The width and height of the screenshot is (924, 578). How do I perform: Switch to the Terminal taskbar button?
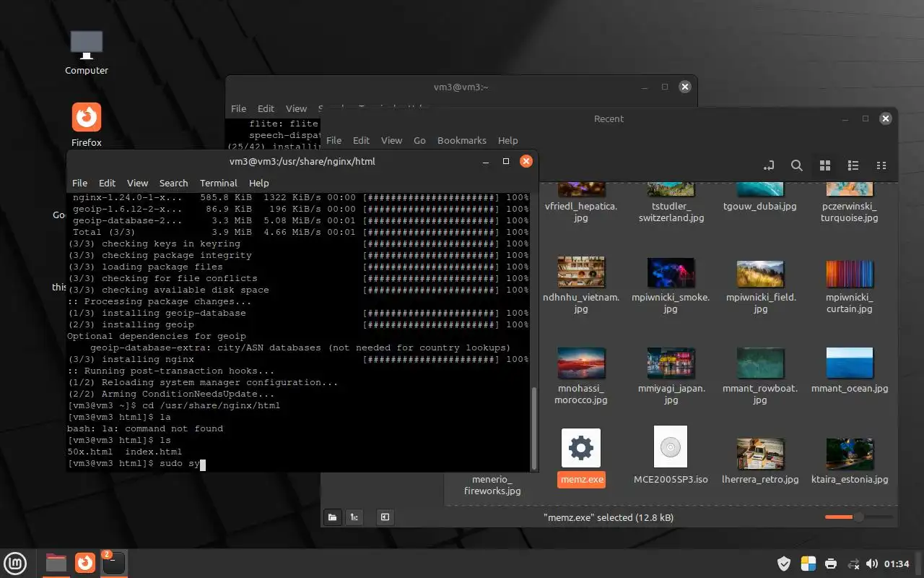click(114, 563)
